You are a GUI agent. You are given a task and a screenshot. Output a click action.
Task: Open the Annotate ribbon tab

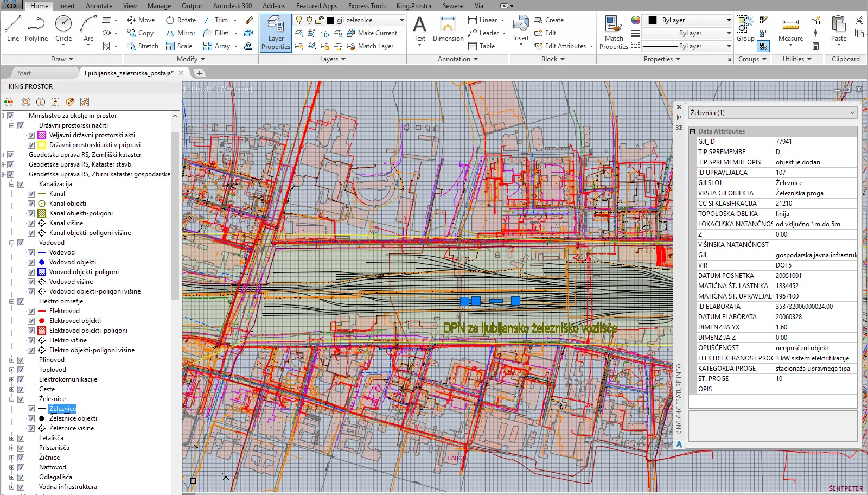pos(99,6)
